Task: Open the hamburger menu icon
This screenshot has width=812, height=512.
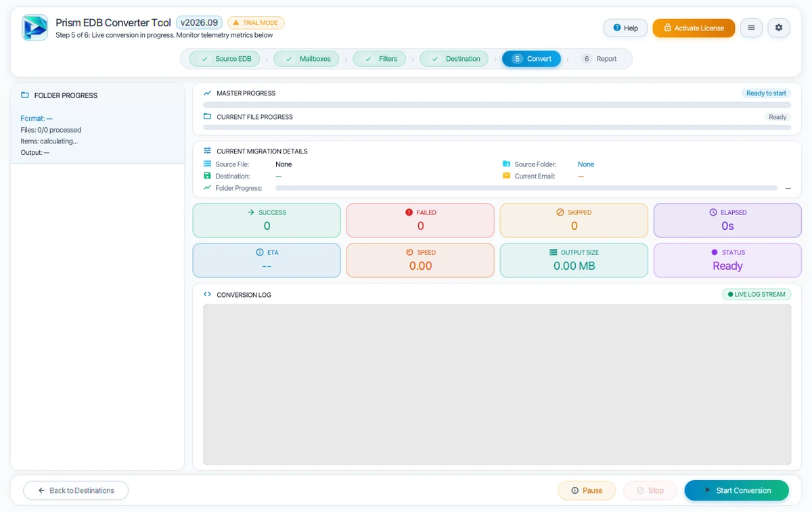Action: (751, 28)
